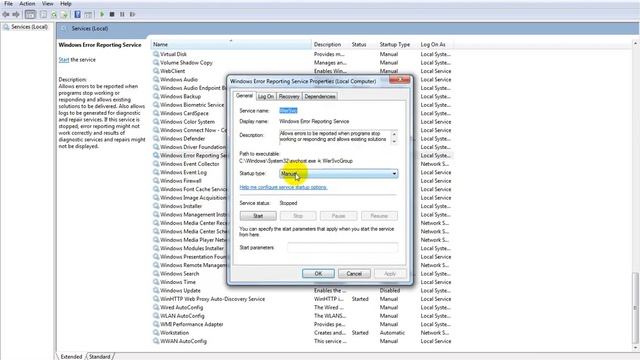The height and width of the screenshot is (360, 640).
Task: Click the Export List toolbar icon
Action: (64, 14)
